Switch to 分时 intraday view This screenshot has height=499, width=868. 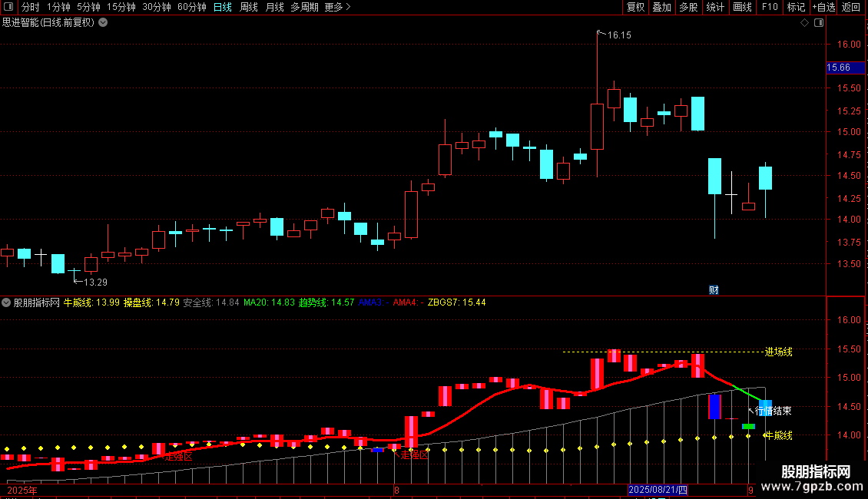(31, 7)
